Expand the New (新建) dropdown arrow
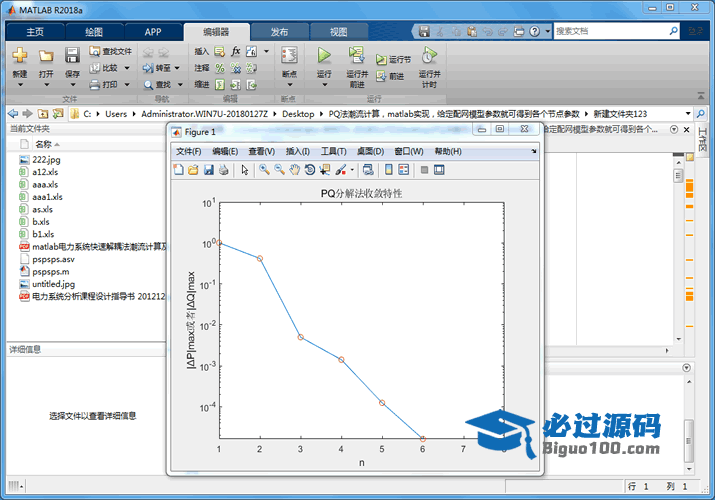Viewport: 715px width, 500px height. tap(20, 85)
